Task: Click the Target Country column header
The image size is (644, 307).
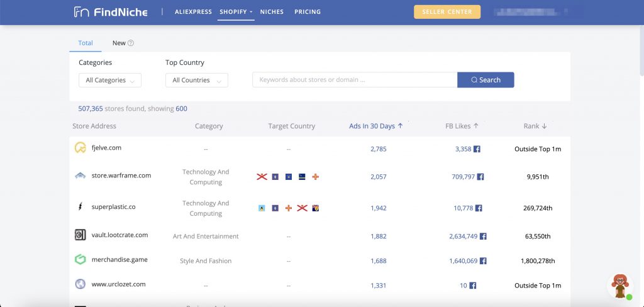Action: pyautogui.click(x=292, y=126)
